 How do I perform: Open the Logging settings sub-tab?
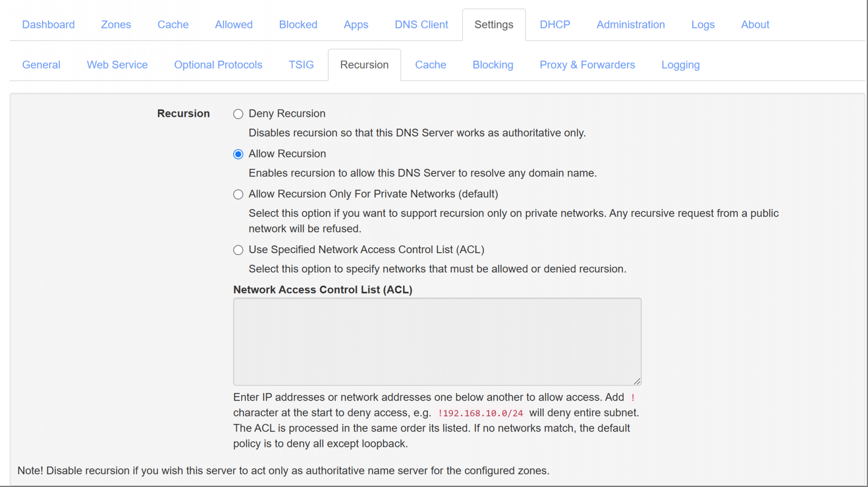click(680, 64)
